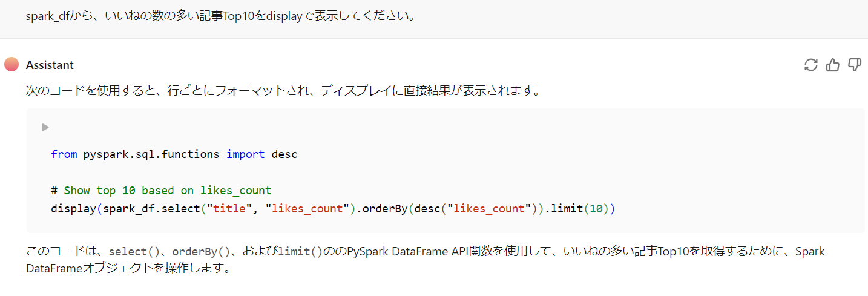Run the code with the play arrow

45,127
